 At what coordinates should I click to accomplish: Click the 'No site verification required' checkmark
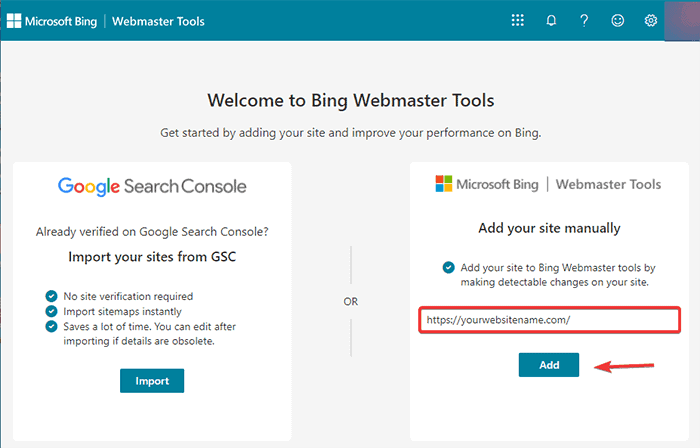51,296
